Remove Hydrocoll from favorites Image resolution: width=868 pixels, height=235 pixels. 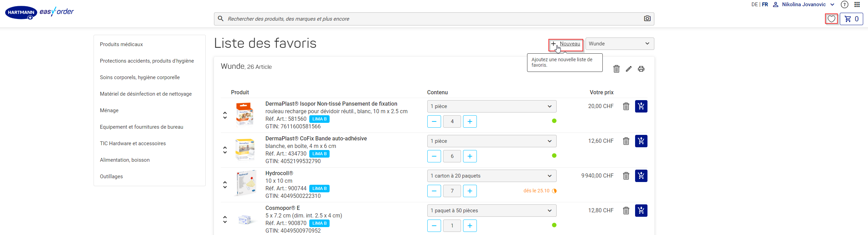click(626, 176)
